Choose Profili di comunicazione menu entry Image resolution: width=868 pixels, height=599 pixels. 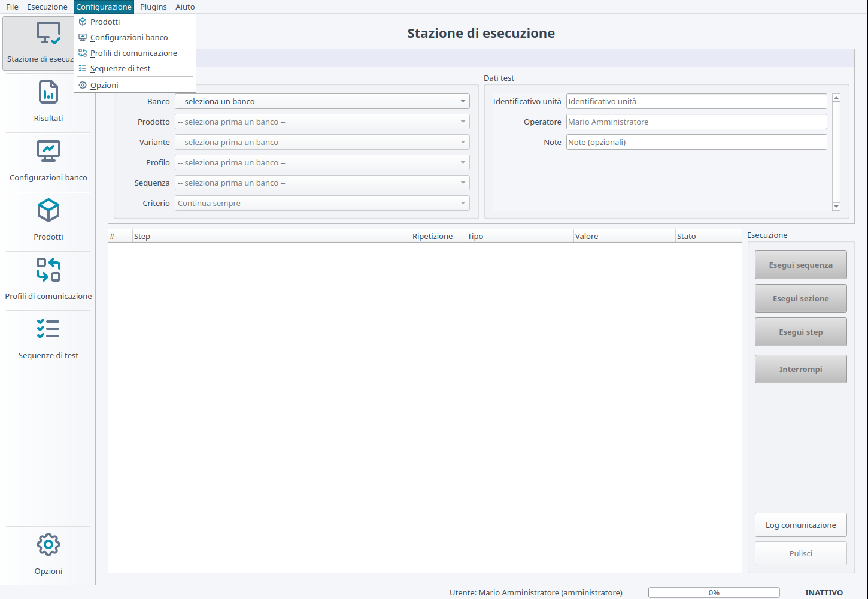click(135, 53)
